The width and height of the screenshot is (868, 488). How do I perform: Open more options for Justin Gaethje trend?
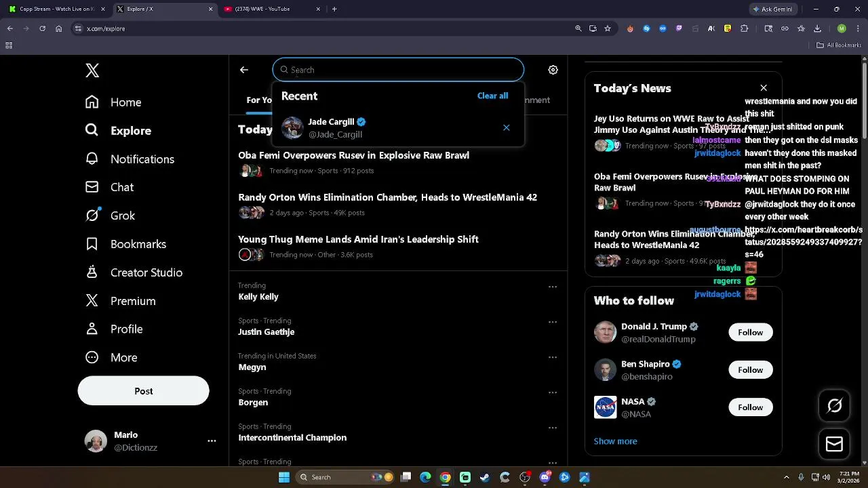pyautogui.click(x=553, y=322)
